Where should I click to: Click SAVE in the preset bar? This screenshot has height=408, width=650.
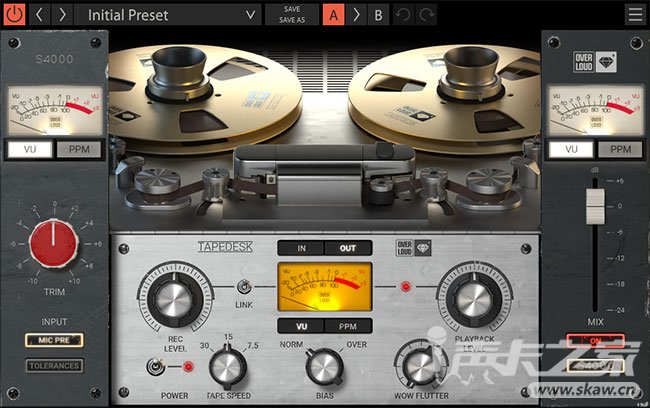coord(292,9)
